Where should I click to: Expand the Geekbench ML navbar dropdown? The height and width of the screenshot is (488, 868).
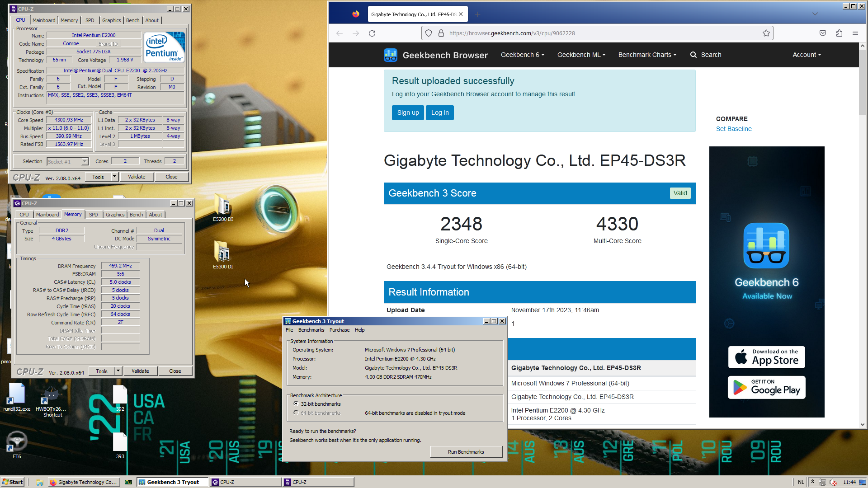[x=581, y=55]
